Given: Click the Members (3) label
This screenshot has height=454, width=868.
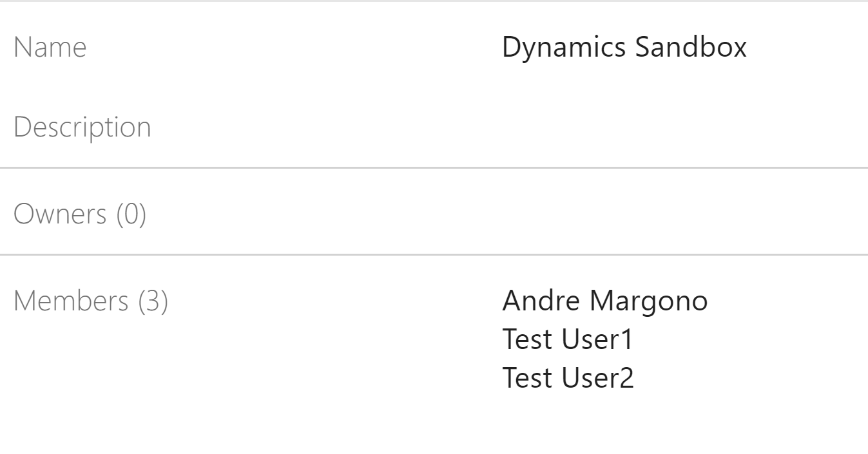Looking at the screenshot, I should (x=91, y=301).
